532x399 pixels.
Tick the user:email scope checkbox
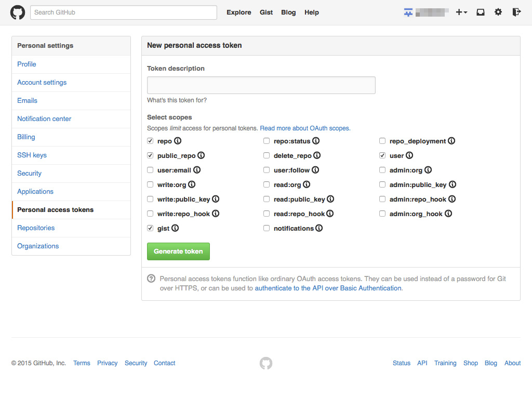[x=150, y=170]
